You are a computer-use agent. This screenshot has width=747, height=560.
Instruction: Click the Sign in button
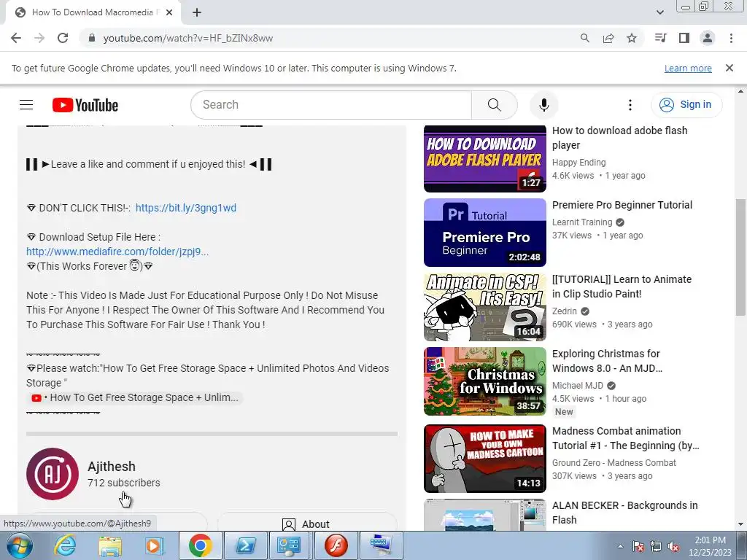(x=686, y=105)
